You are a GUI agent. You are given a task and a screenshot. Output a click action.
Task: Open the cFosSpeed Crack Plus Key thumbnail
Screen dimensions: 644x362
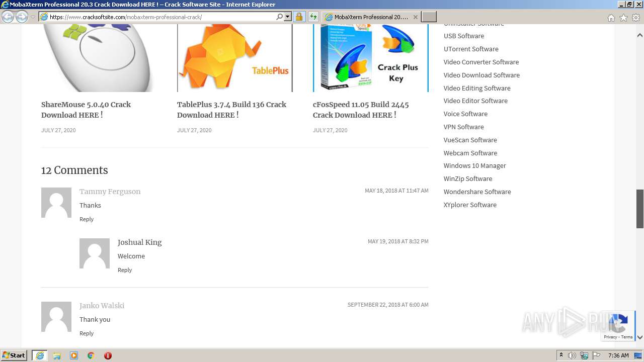tap(370, 58)
